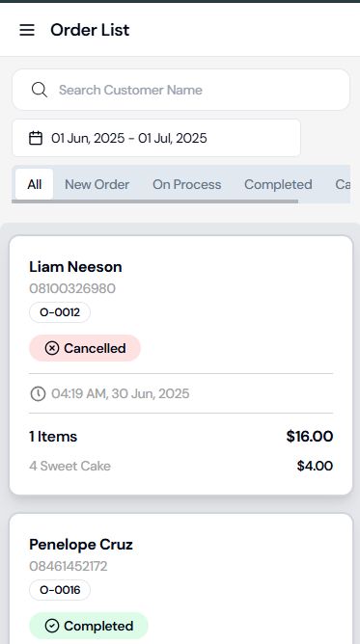Click the O-0012 order ID badge
Viewport: 360px width, 644px height.
[60, 312]
